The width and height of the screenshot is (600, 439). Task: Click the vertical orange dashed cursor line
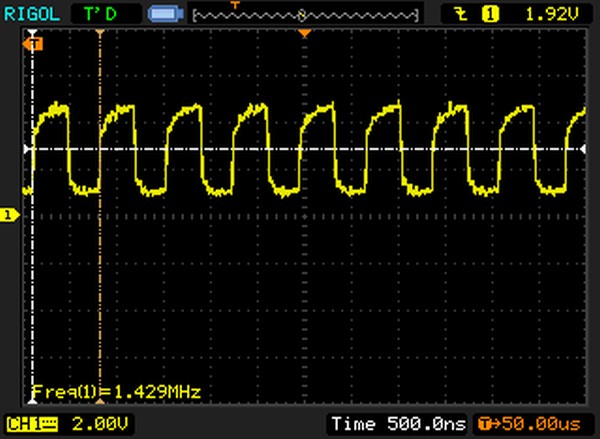(x=100, y=280)
